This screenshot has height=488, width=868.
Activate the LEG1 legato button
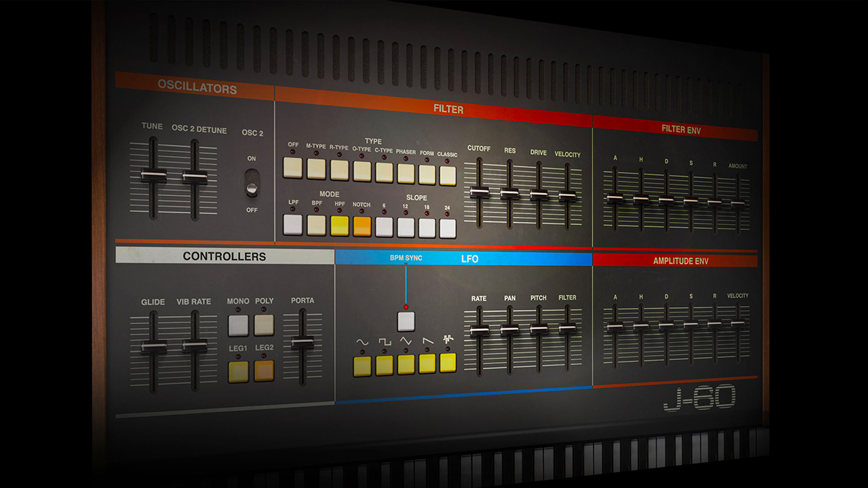click(x=238, y=372)
